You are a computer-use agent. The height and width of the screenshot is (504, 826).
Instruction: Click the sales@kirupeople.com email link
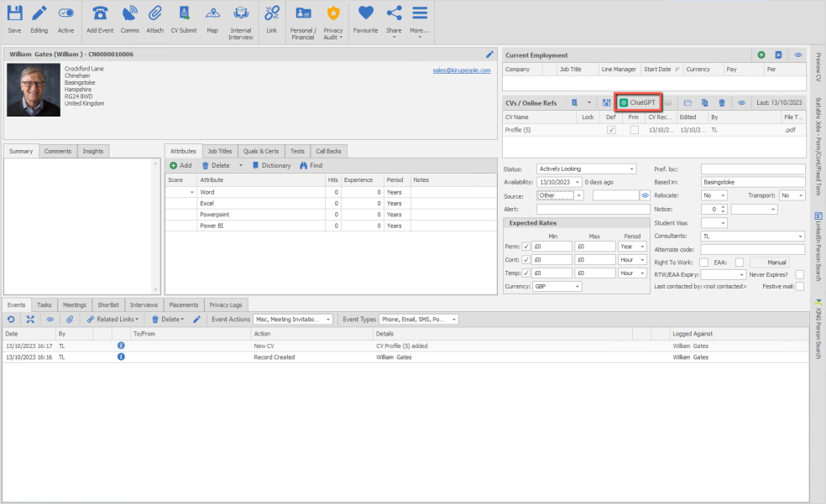tap(461, 70)
